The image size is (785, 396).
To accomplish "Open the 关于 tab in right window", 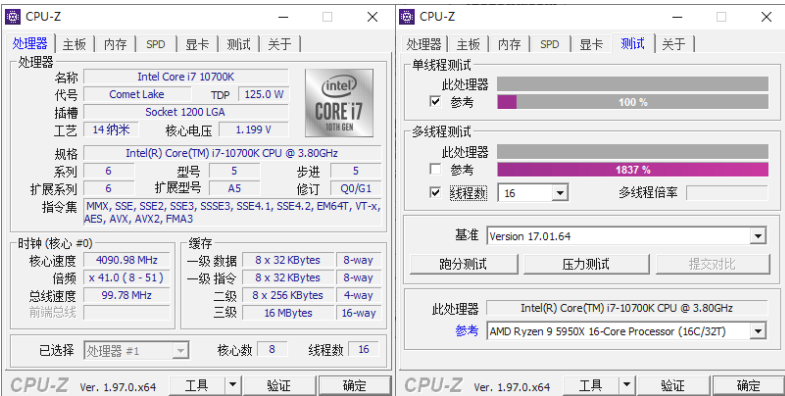I will (674, 44).
